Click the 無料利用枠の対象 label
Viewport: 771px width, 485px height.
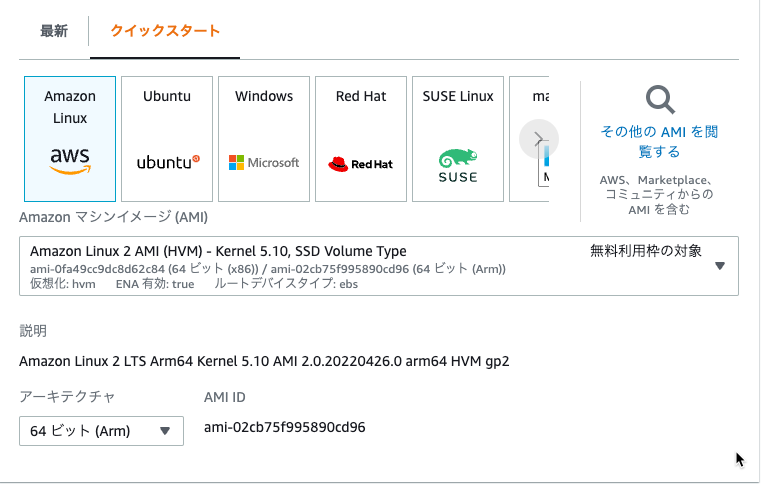[646, 251]
